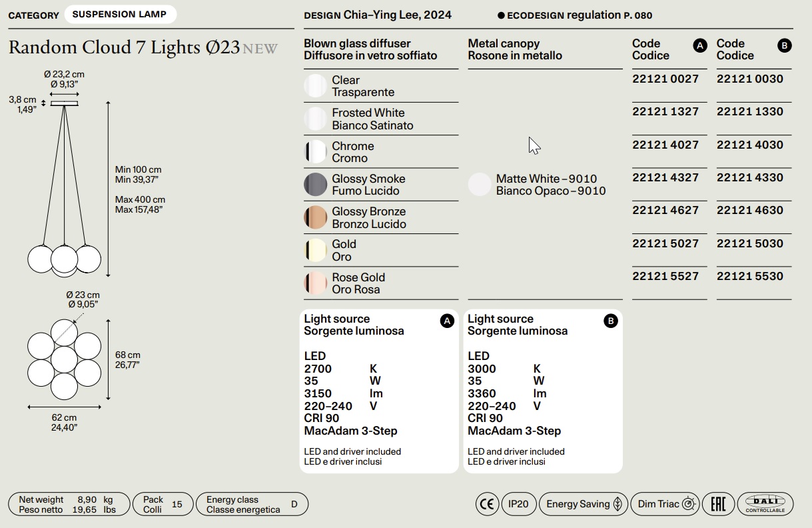This screenshot has height=528, width=812.
Task: Click the B badge in Light source panel
Action: (x=610, y=321)
